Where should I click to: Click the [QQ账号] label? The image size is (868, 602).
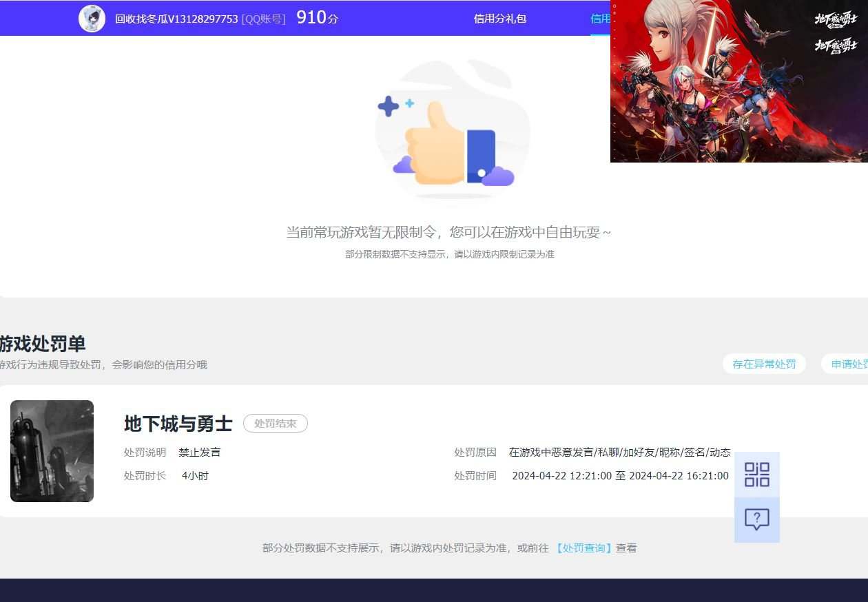(x=263, y=19)
